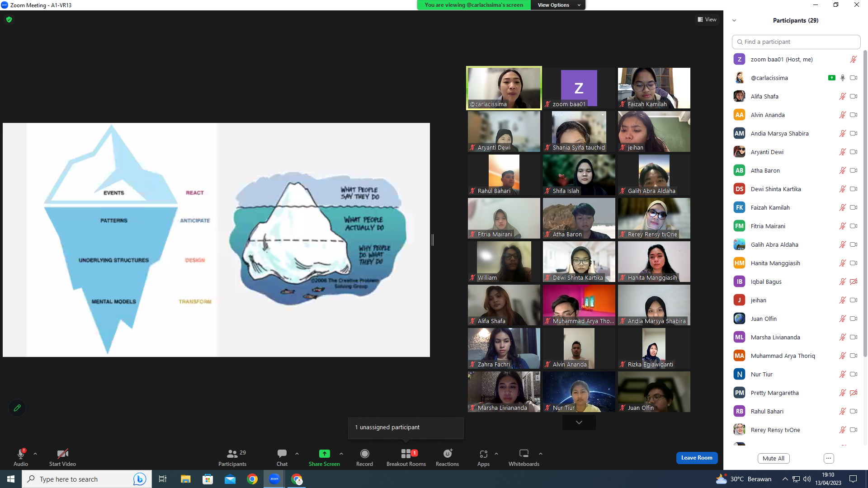
Task: Click the Share Screen button
Action: coord(324,457)
